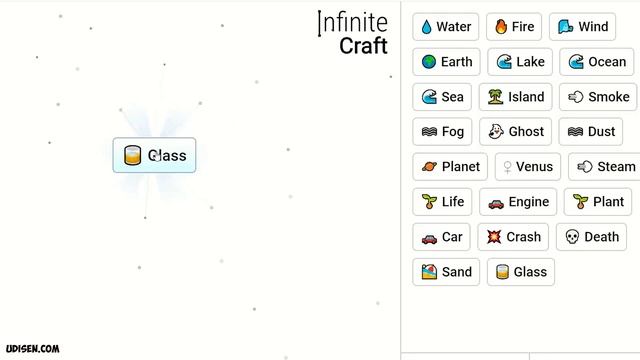Pick the Crash explosion element
Image resolution: width=640 pixels, height=360 pixels.
click(x=513, y=237)
